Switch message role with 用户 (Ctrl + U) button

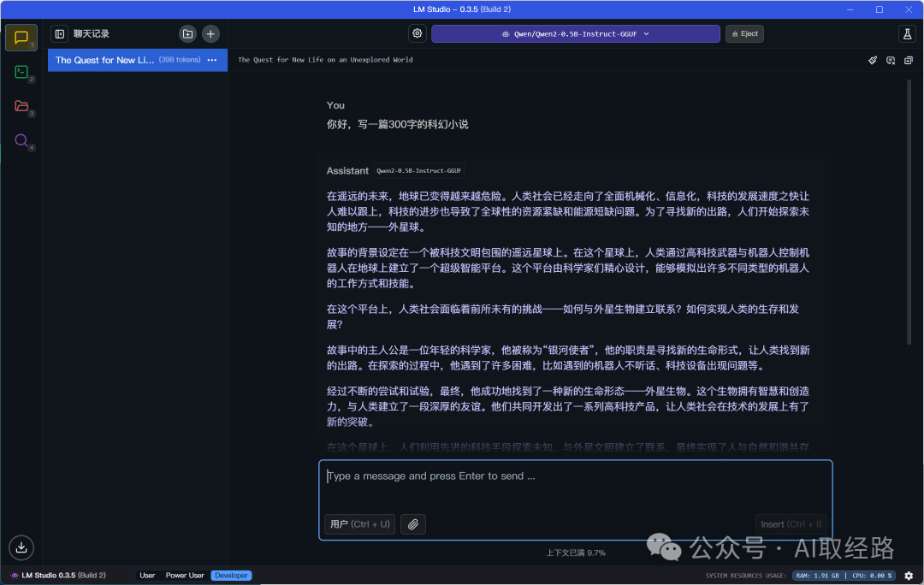(x=359, y=523)
